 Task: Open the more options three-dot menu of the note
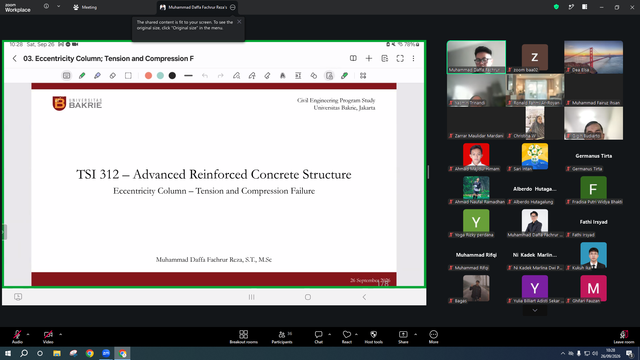point(413,58)
